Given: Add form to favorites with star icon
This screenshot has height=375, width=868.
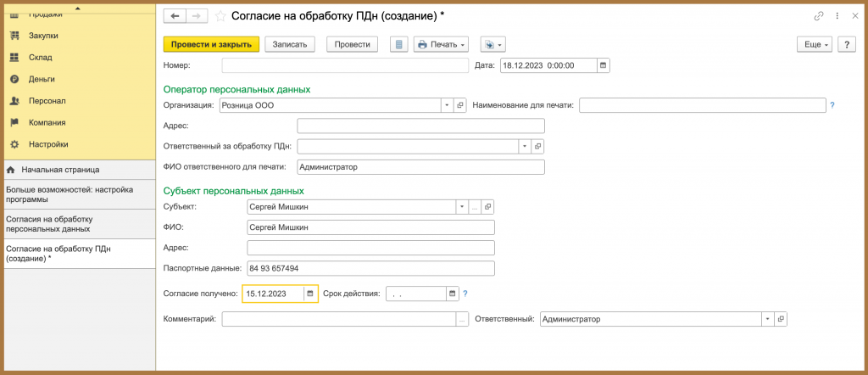Looking at the screenshot, I should point(220,16).
